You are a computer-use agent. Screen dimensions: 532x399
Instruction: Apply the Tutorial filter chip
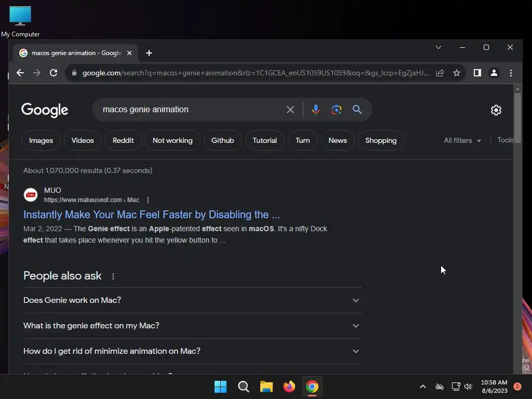point(264,140)
